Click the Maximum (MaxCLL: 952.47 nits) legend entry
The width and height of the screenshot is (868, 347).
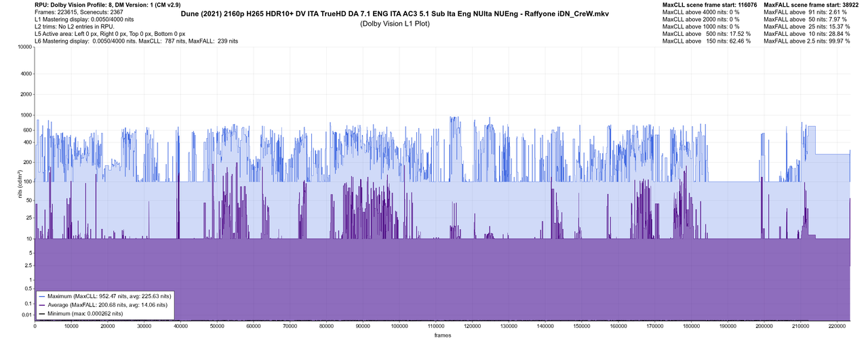tap(105, 296)
